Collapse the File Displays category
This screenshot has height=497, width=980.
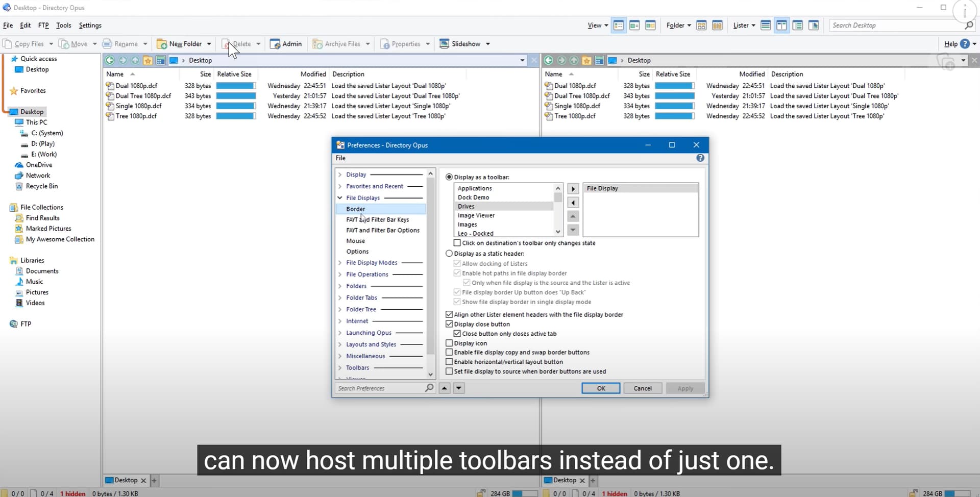(340, 198)
